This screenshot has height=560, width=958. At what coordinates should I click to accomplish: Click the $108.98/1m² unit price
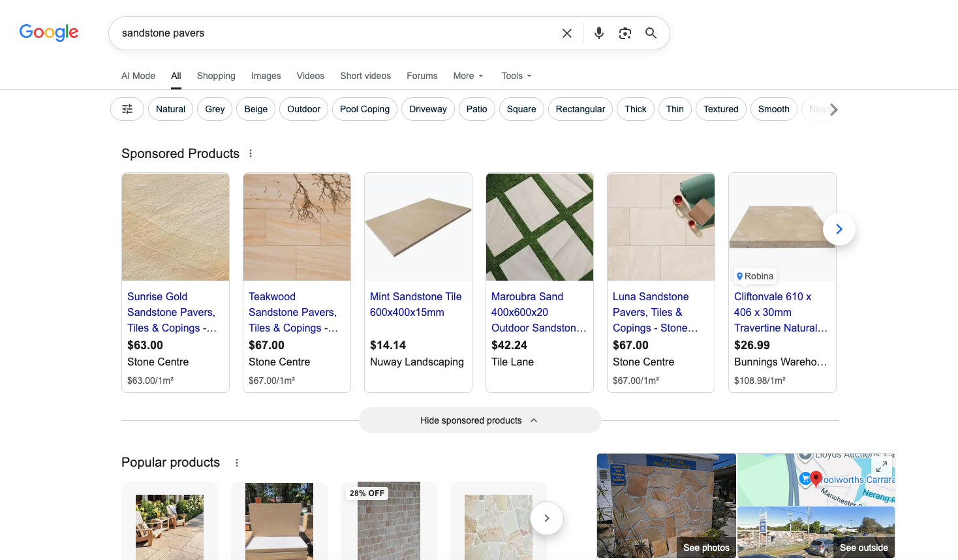point(760,381)
